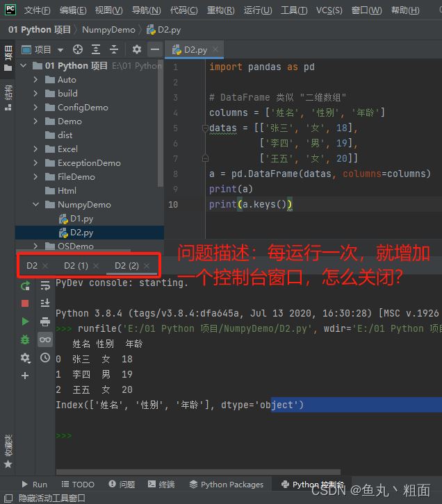Open the 代码(C) menu
Image resolution: width=442 pixels, height=504 pixels.
184,10
